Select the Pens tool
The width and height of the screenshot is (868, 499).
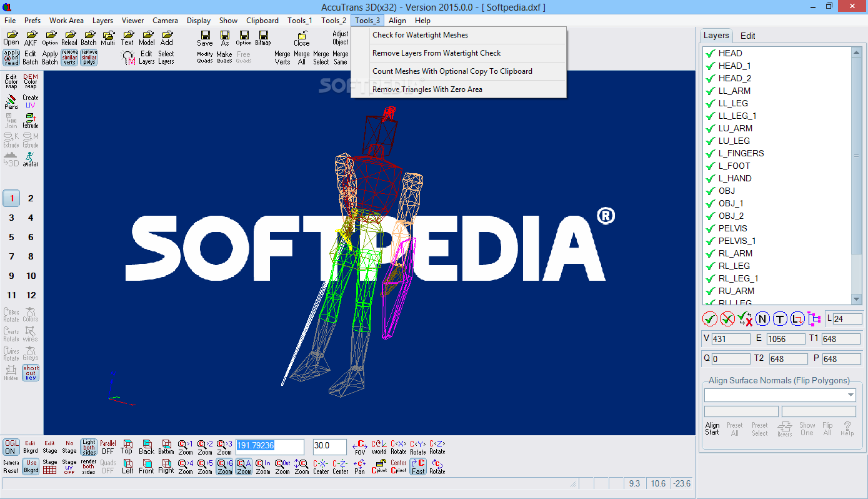coord(11,101)
